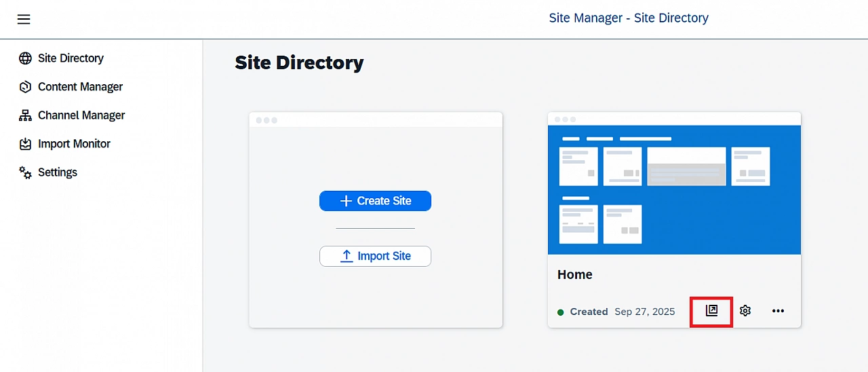Open Home site settings gear
Screen dimensions: 868x372
[745, 311]
